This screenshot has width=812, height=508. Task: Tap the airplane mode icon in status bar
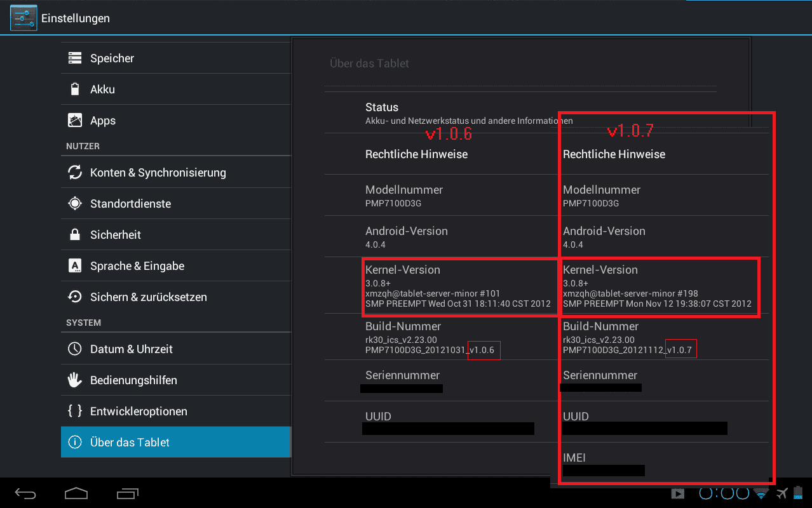782,493
